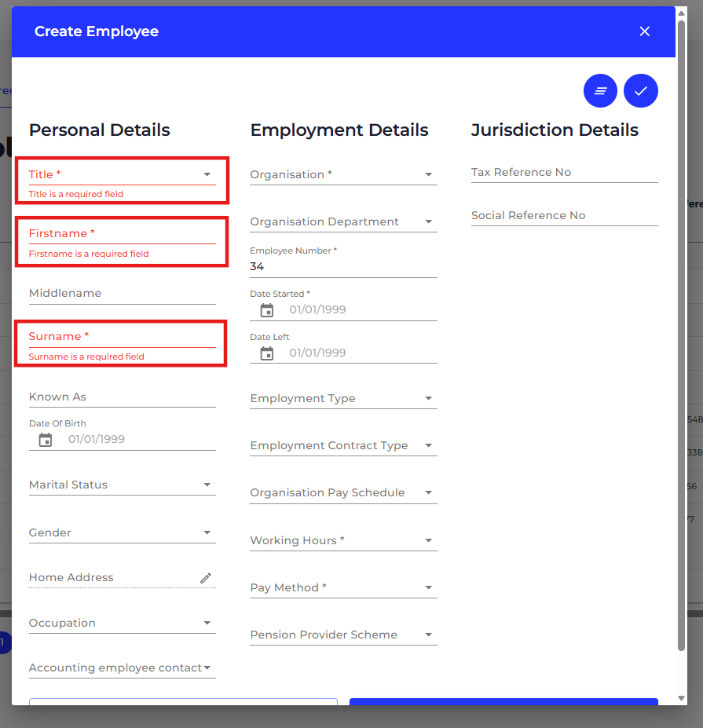
Task: Click the Home Address field
Action: coord(123,577)
